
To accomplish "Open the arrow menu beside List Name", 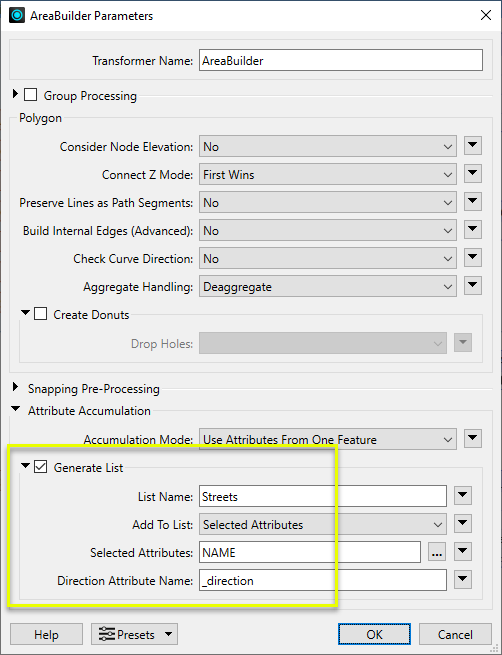I will tap(463, 496).
